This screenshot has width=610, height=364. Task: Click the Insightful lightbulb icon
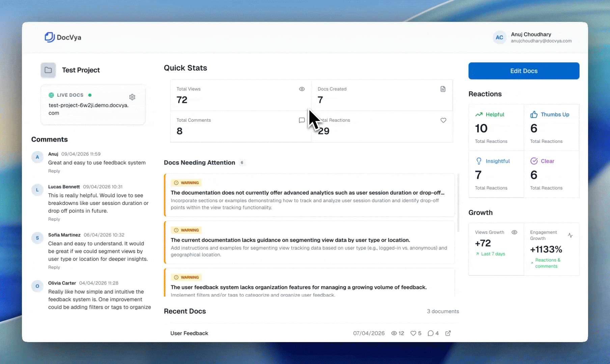[479, 161]
